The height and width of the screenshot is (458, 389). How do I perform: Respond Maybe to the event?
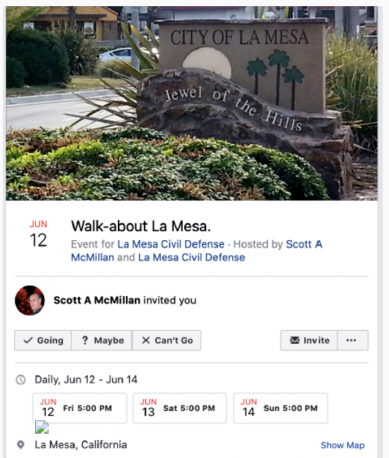pyautogui.click(x=102, y=340)
